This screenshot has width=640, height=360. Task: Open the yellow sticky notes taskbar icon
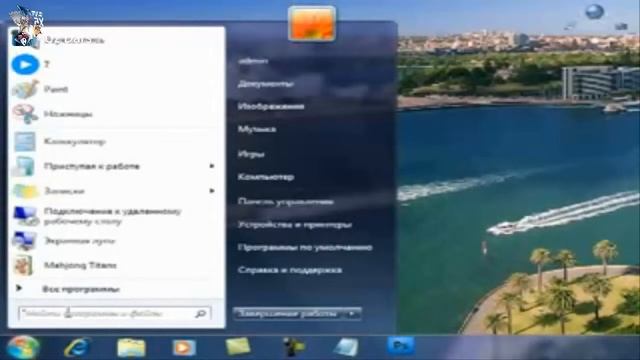point(238,347)
